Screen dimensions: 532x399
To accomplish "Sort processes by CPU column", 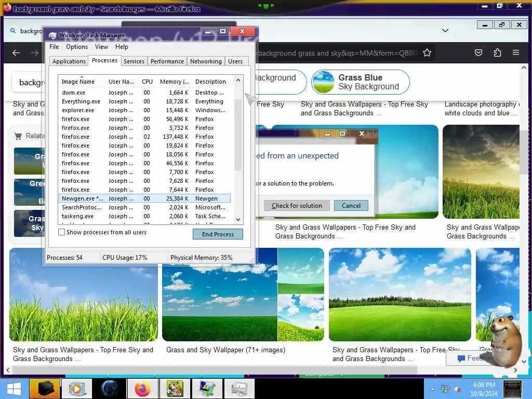I will [147, 82].
